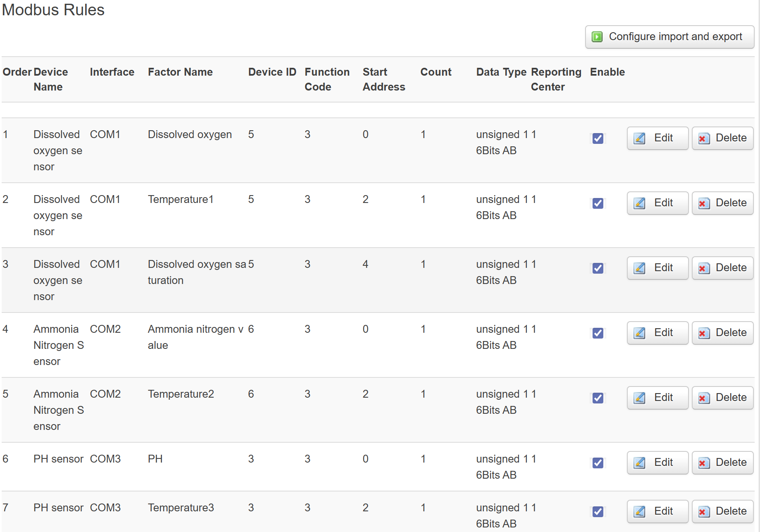Toggle the Enable checkbox for Temperature3
The width and height of the screenshot is (765, 532).
pos(598,511)
